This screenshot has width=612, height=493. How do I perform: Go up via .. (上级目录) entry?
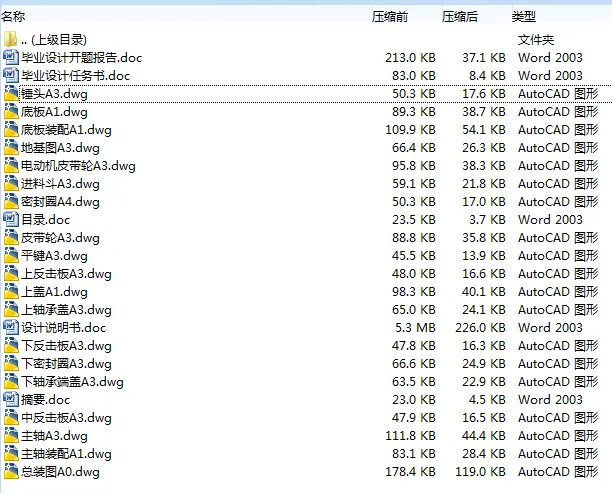click(53, 40)
